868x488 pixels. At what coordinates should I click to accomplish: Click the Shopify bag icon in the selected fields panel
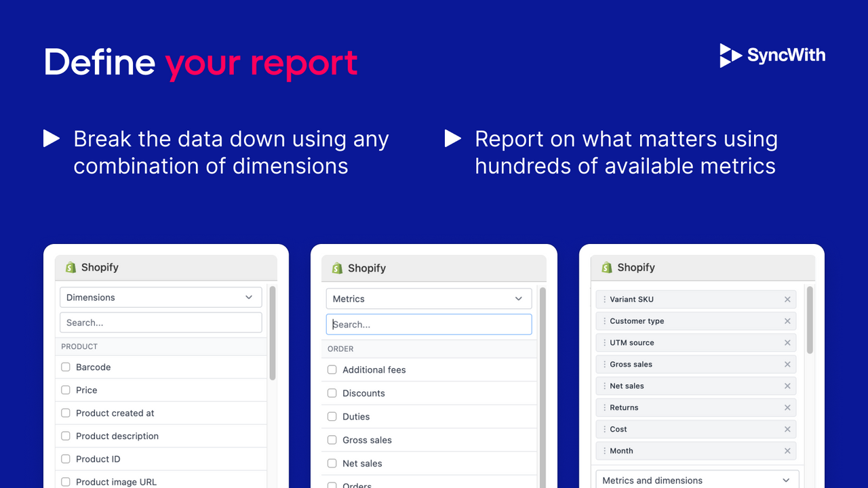click(x=607, y=267)
